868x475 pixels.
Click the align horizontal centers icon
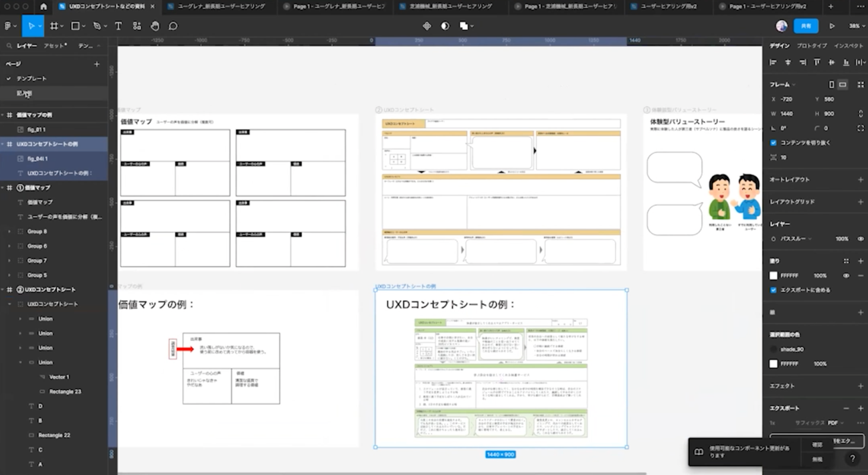(x=788, y=62)
